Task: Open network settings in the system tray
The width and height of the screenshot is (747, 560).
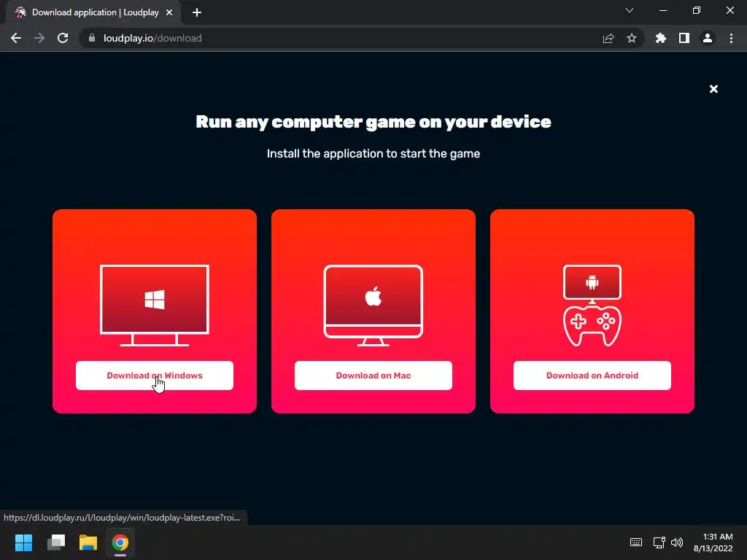Action: [x=659, y=542]
